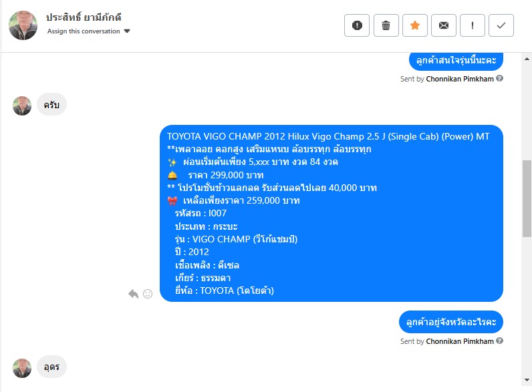Mark conversation as spam with exclamation circle icon

[x=357, y=25]
